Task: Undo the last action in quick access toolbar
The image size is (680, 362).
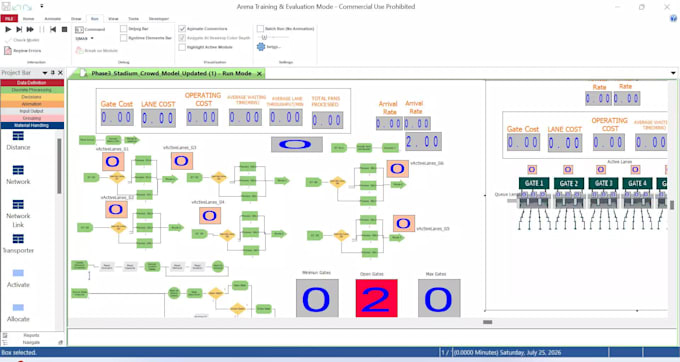Action: coord(17,7)
